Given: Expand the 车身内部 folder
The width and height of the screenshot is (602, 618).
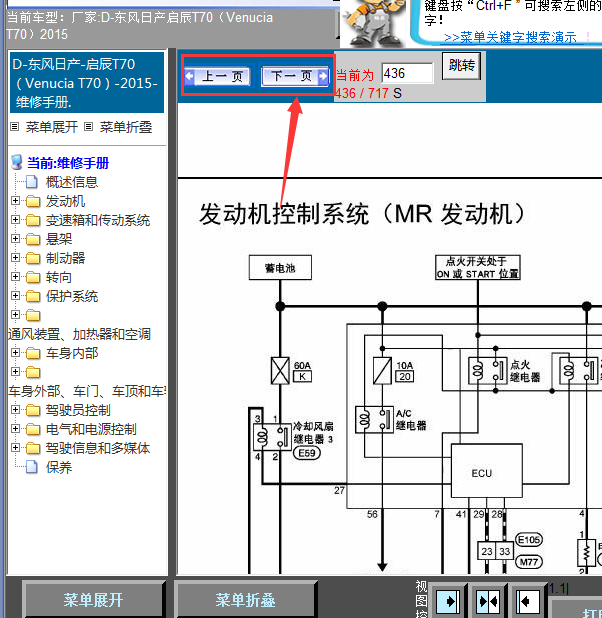Looking at the screenshot, I should [15, 352].
